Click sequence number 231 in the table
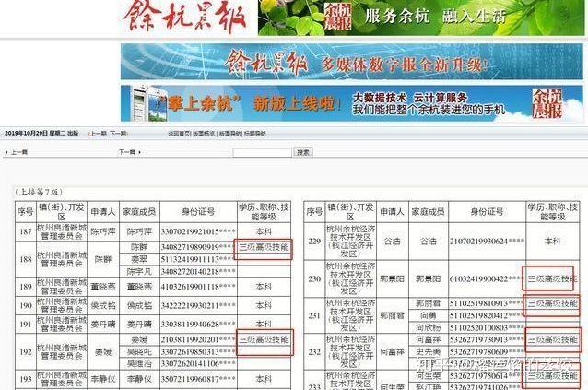The width and height of the screenshot is (588, 390). point(314,315)
